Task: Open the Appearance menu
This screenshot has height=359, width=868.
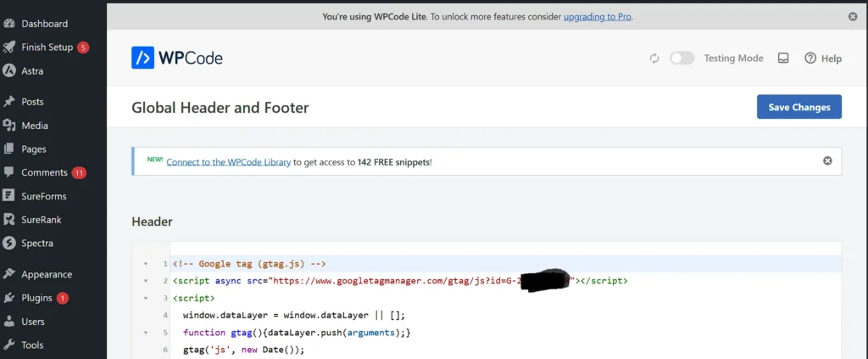Action: (47, 274)
